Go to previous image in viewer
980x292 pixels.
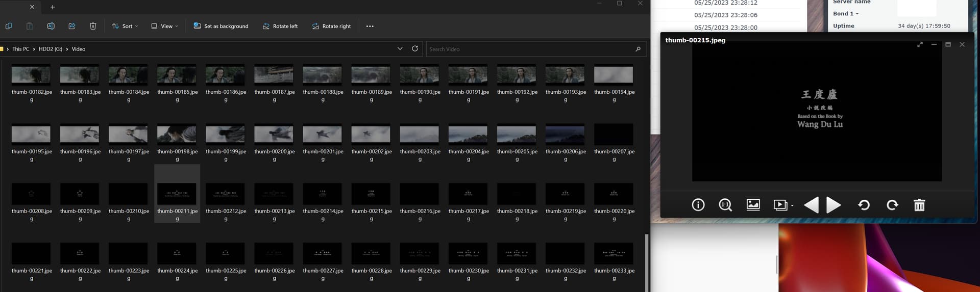[811, 205]
